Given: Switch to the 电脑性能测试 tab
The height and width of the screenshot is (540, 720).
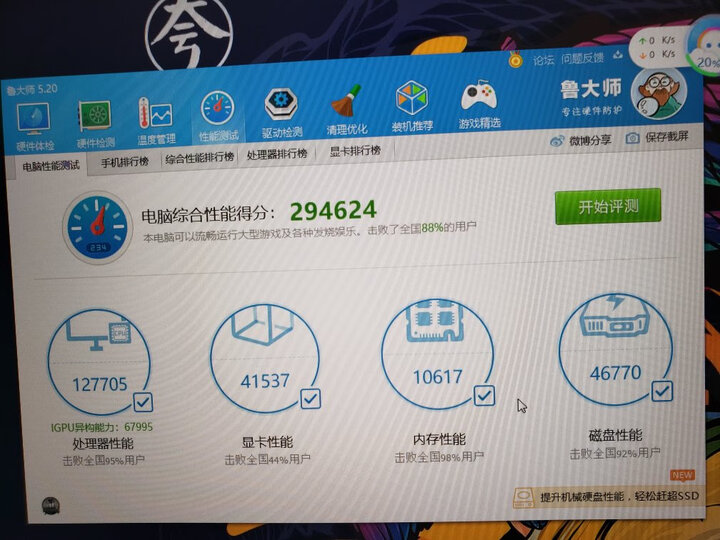Looking at the screenshot, I should pyautogui.click(x=51, y=166).
